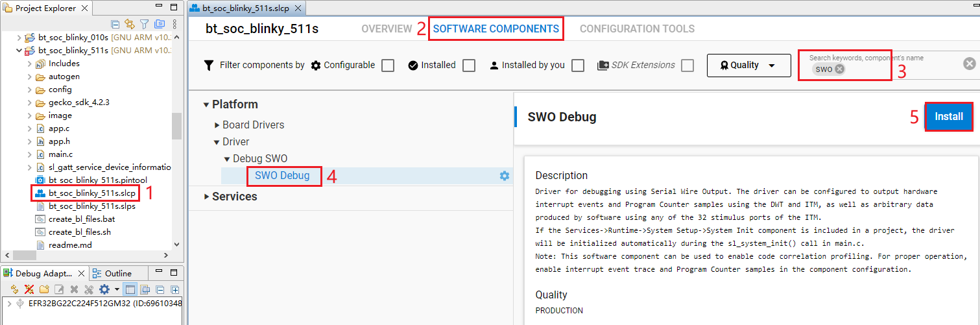The width and height of the screenshot is (980, 325).
Task: Create new adapter folder icon
Action: click(x=44, y=289)
